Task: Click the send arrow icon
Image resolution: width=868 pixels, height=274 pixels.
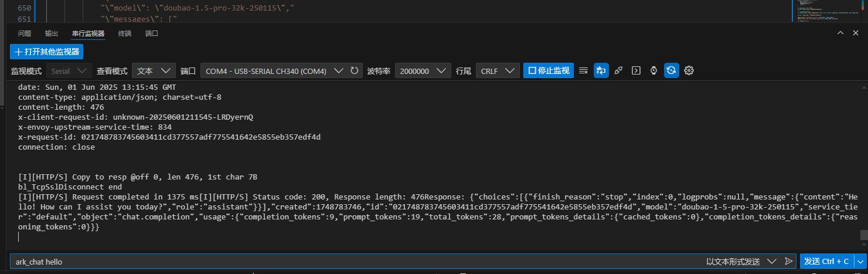Action: pyautogui.click(x=788, y=261)
